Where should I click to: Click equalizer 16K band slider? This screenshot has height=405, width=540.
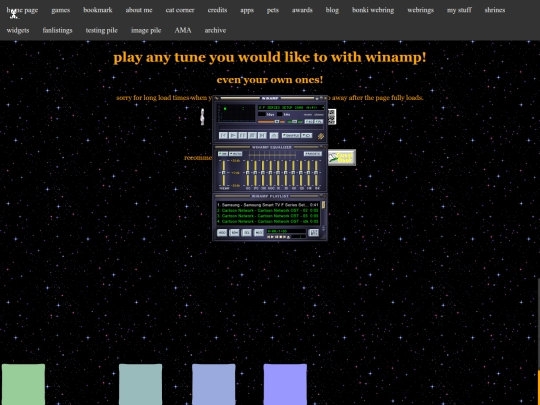click(316, 173)
